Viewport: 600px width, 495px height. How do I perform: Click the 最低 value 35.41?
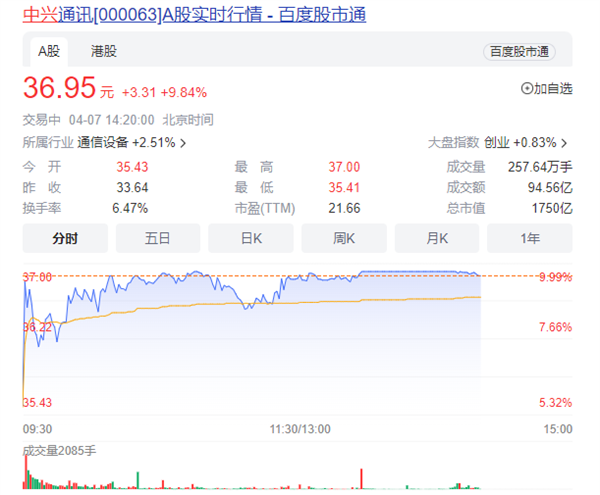(344, 188)
